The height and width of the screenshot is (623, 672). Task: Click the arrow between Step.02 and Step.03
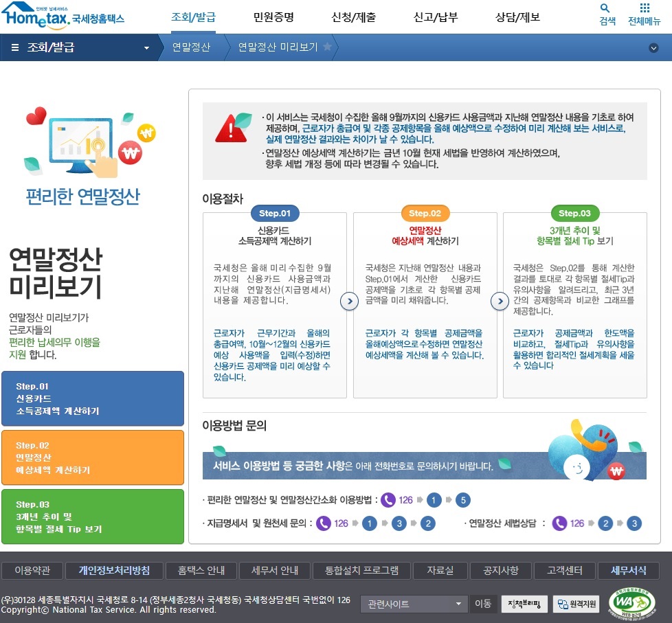[500, 301]
